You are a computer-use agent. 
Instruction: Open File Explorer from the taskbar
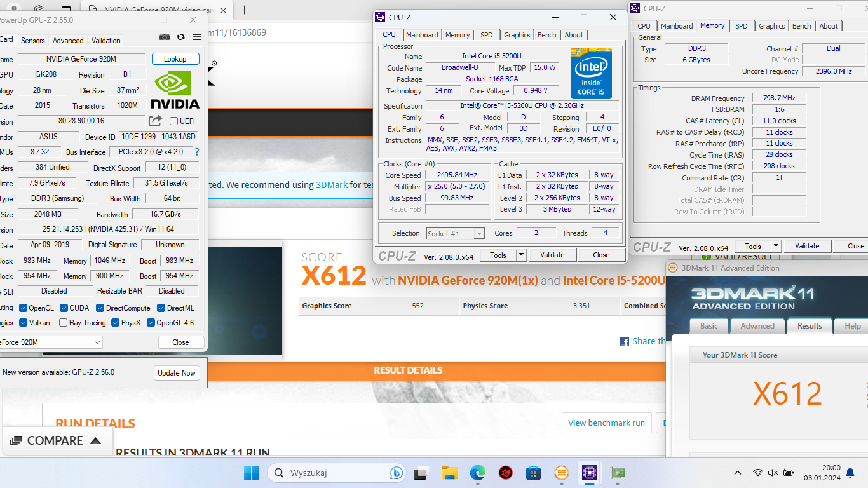[449, 473]
